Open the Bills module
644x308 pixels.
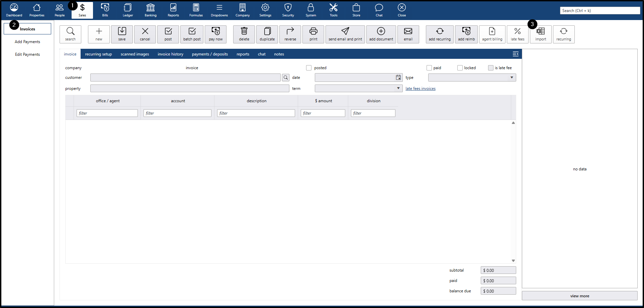pyautogui.click(x=105, y=10)
